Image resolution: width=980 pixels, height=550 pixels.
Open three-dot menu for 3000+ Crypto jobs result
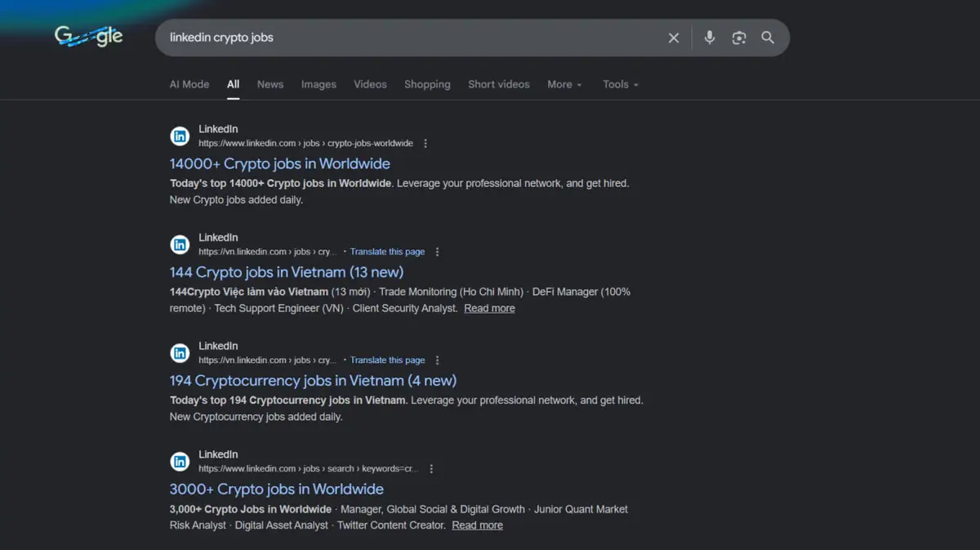point(431,469)
